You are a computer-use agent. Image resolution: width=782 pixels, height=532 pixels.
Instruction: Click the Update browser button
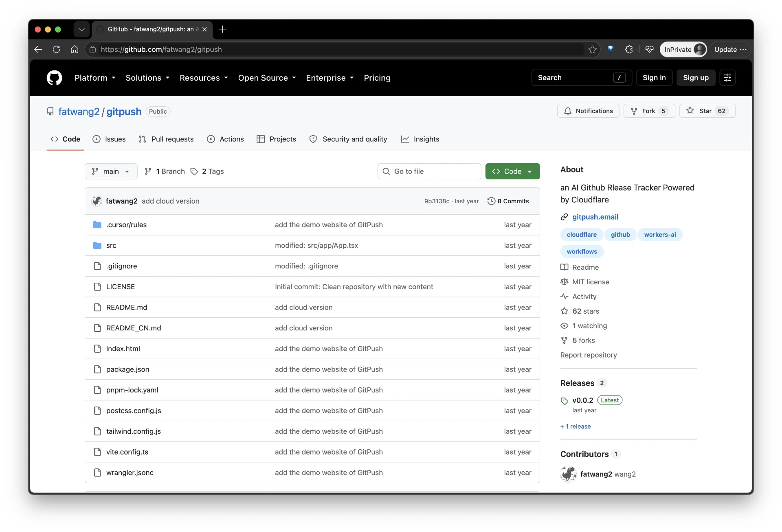point(730,49)
